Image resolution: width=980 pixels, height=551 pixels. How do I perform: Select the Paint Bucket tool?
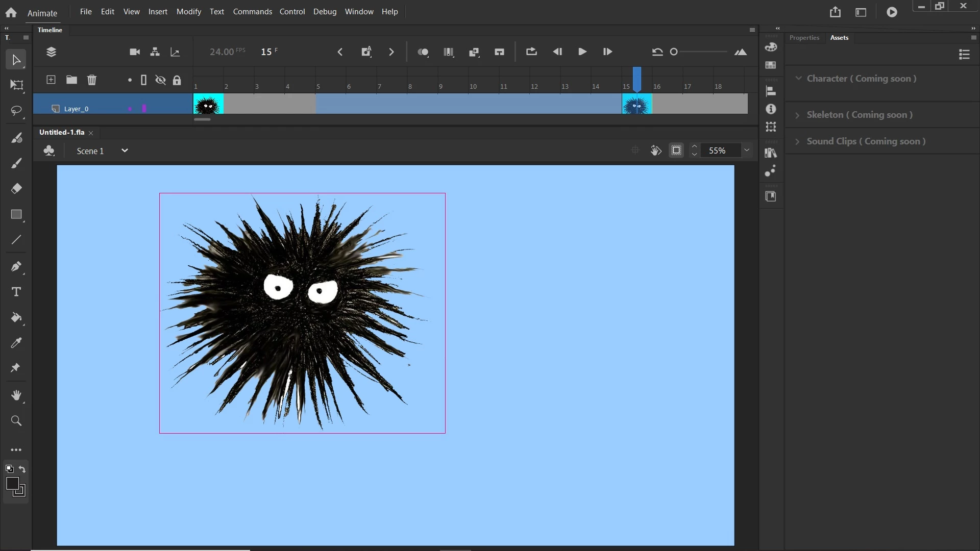16,318
